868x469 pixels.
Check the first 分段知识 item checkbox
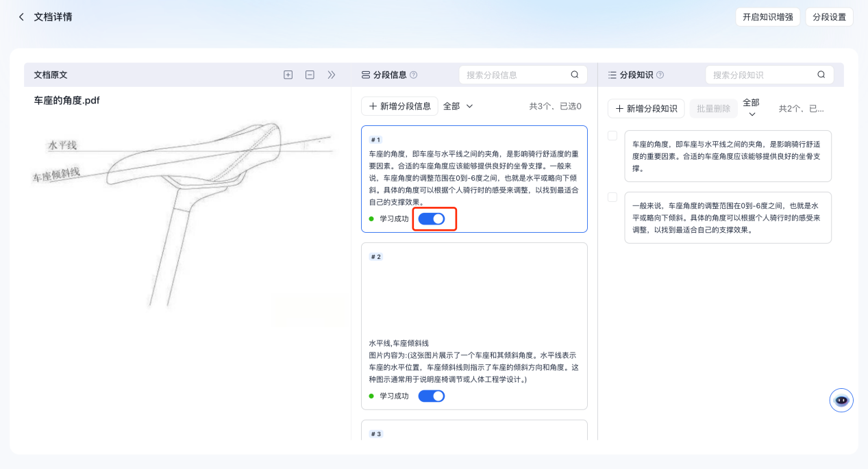pyautogui.click(x=612, y=136)
